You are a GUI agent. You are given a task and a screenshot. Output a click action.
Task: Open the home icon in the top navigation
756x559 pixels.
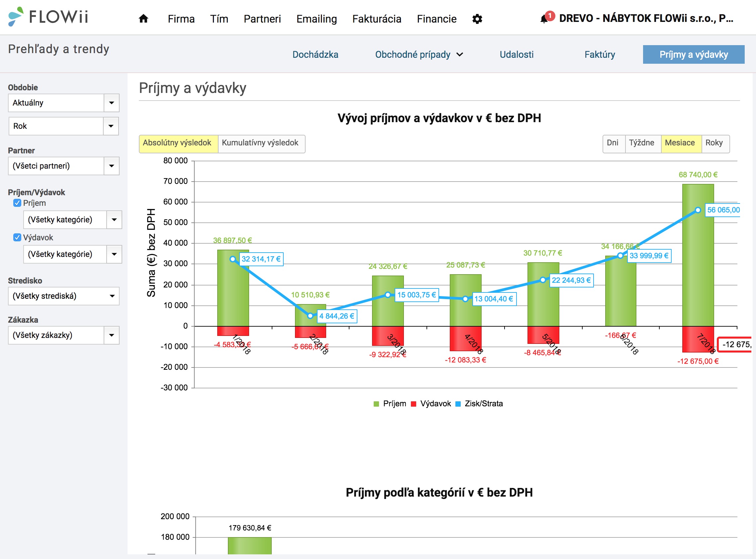tap(143, 19)
